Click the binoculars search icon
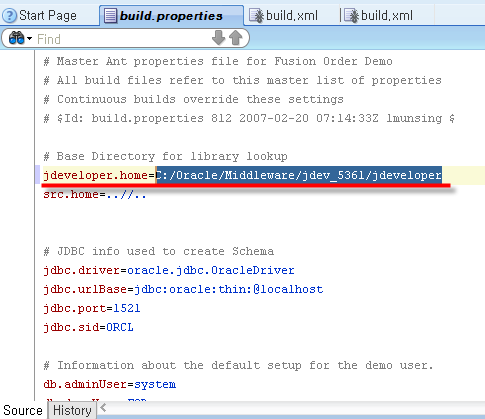Image resolution: width=485 pixels, height=419 pixels. tap(16, 38)
